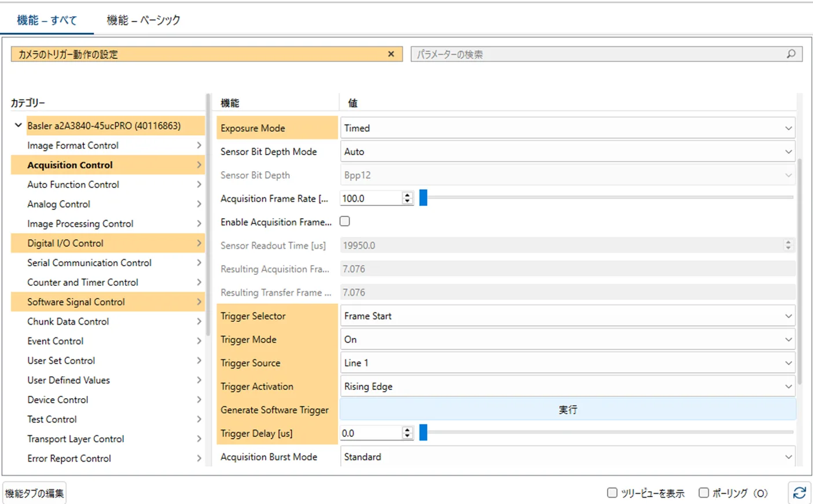The image size is (813, 504).
Task: Check the ツリービューを表示 checkbox
Action: click(612, 492)
